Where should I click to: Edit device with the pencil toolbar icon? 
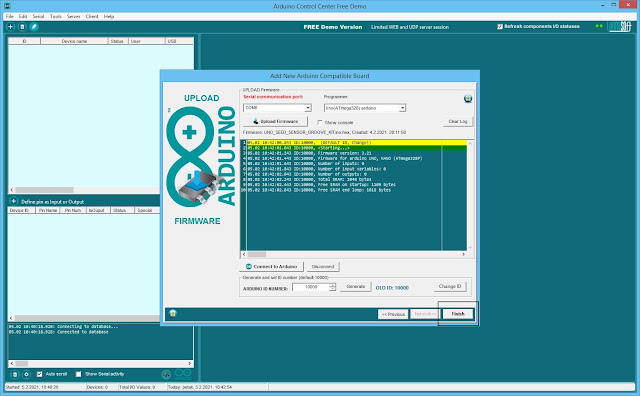pyautogui.click(x=34, y=27)
